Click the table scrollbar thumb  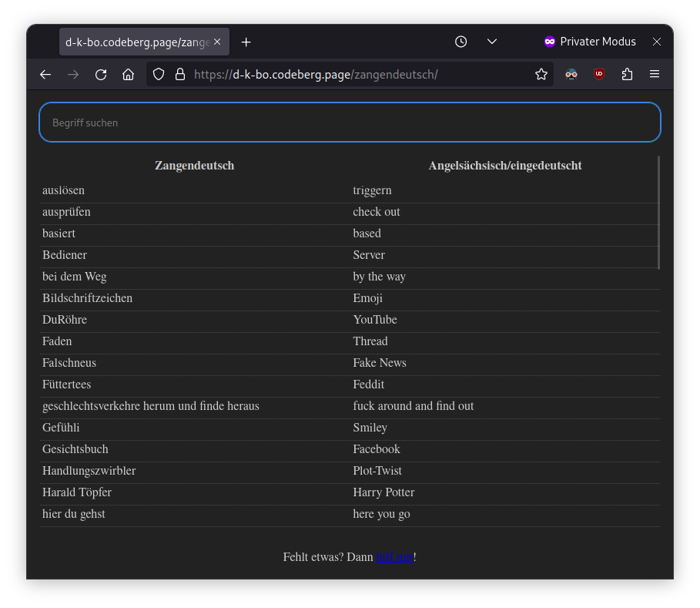(658, 213)
